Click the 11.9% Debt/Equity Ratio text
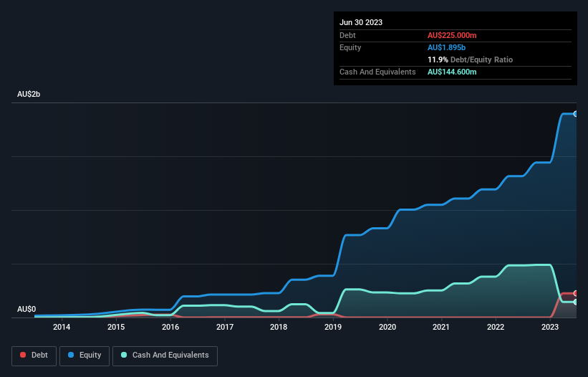Viewport: 588px width, 377px height. click(x=470, y=59)
